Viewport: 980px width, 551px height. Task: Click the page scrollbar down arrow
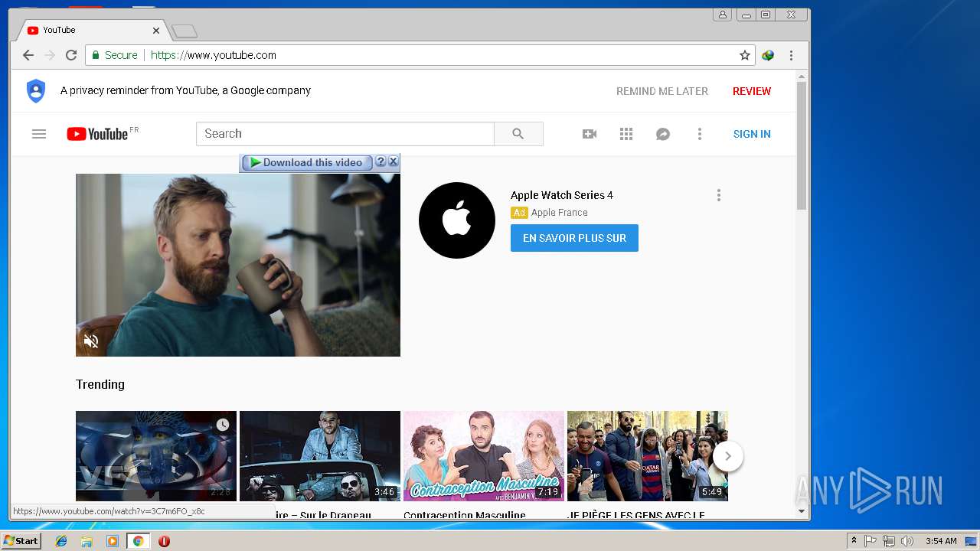pyautogui.click(x=802, y=511)
